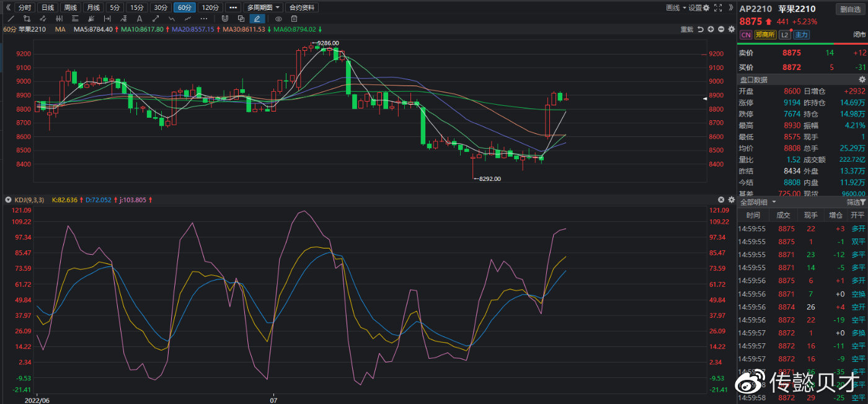
Task: Close the KDJ indicator panel
Action: coord(720,200)
